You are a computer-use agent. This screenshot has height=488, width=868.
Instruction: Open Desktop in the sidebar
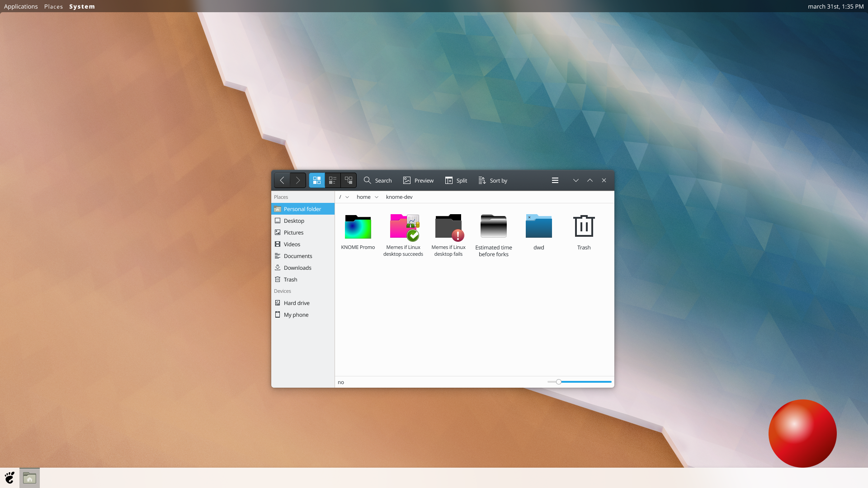[x=303, y=221]
